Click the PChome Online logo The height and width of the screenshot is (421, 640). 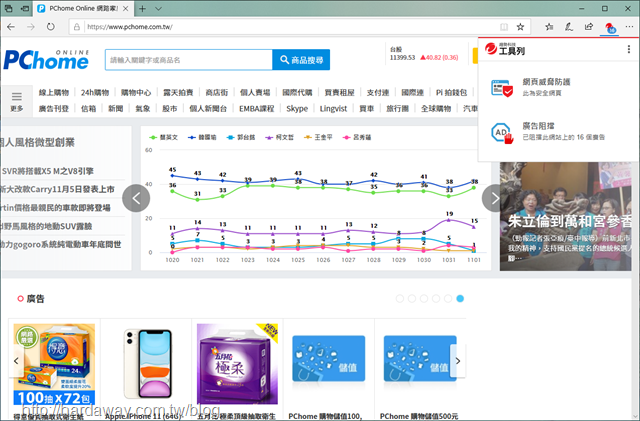46,60
